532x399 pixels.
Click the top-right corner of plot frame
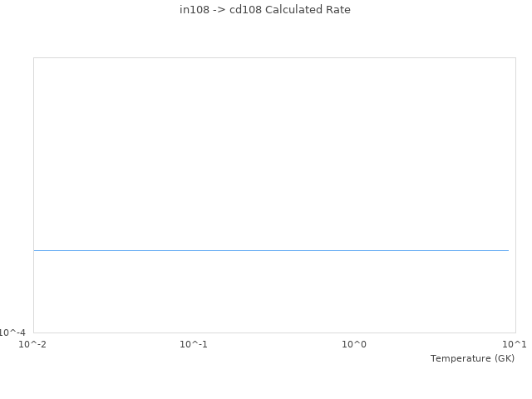pyautogui.click(x=515, y=58)
